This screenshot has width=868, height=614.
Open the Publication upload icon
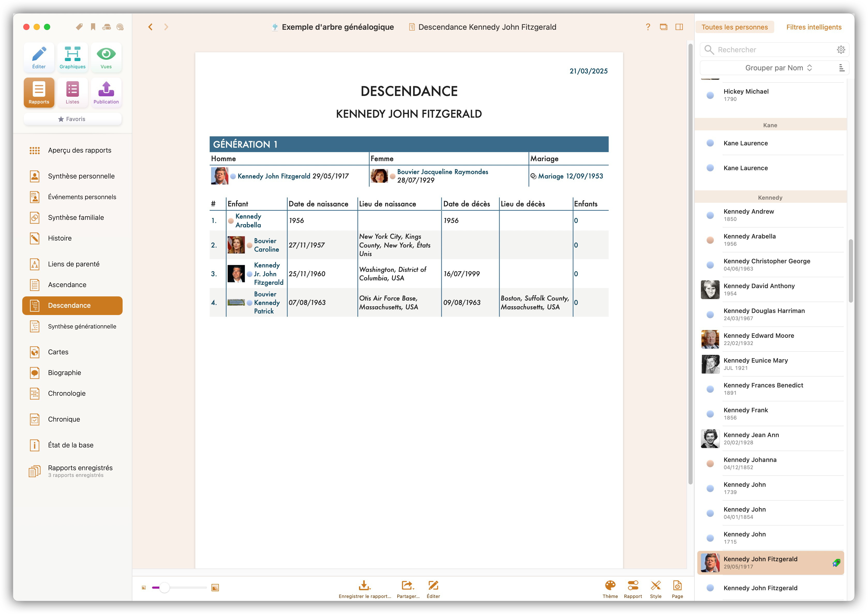pyautogui.click(x=106, y=93)
